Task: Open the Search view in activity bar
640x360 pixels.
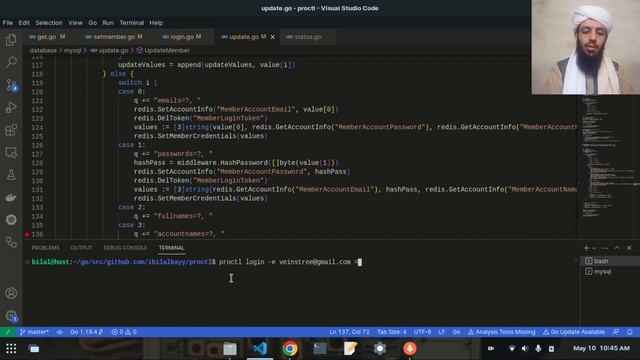Action: [11, 62]
